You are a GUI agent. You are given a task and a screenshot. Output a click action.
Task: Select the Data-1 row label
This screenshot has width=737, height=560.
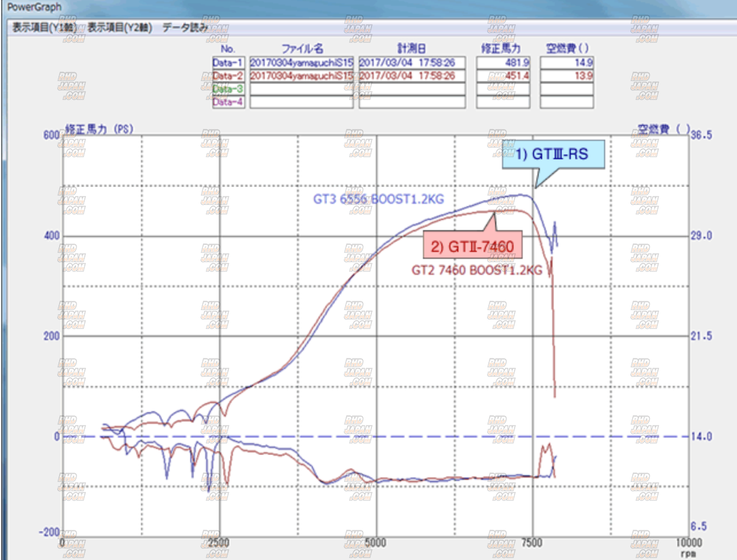pyautogui.click(x=228, y=62)
